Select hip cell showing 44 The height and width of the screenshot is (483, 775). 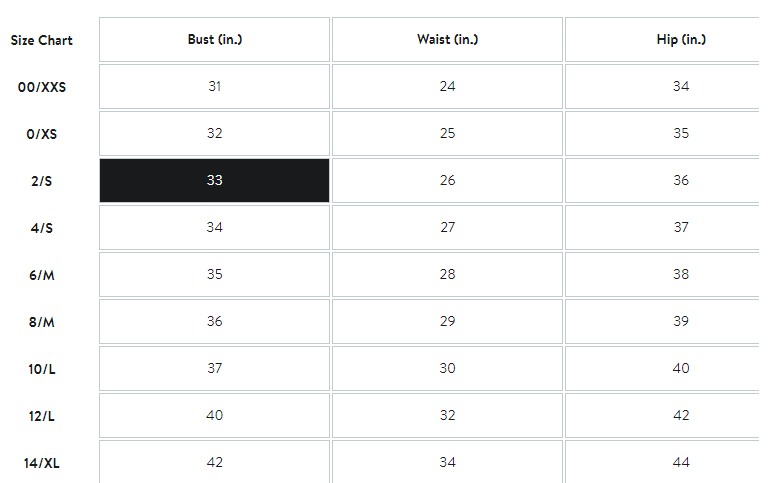pyautogui.click(x=680, y=463)
